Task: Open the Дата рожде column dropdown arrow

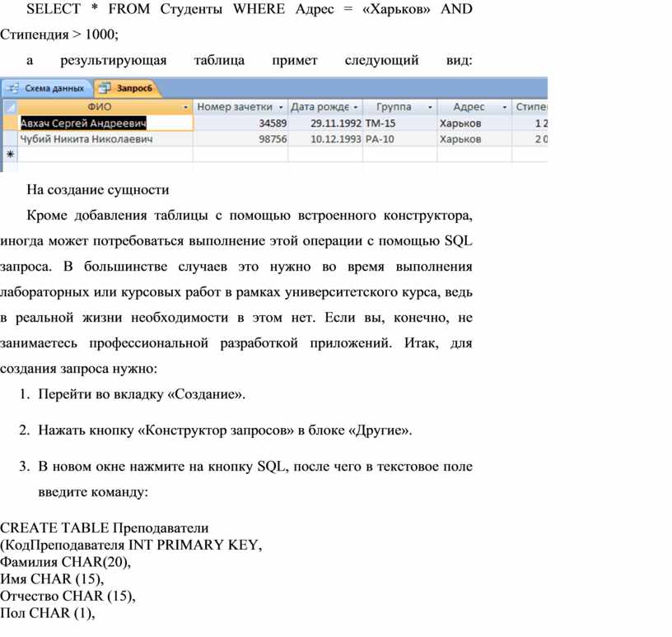Action: pos(355,107)
